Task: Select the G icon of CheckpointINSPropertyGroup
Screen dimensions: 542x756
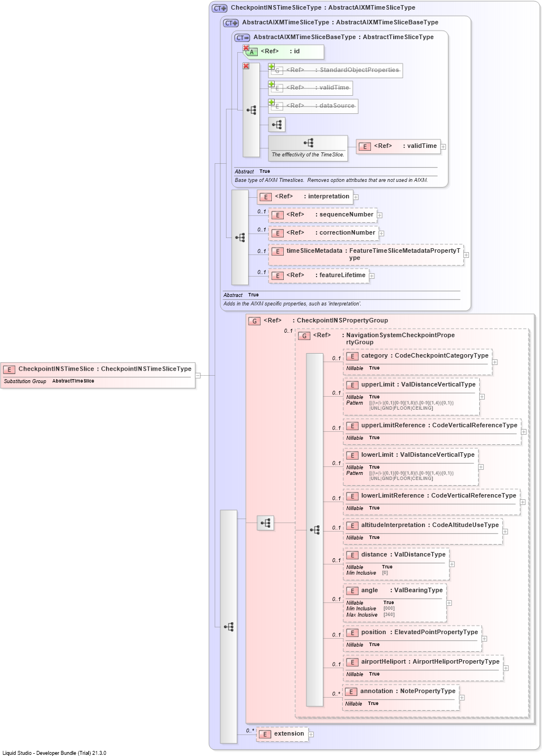Action: pyautogui.click(x=255, y=321)
